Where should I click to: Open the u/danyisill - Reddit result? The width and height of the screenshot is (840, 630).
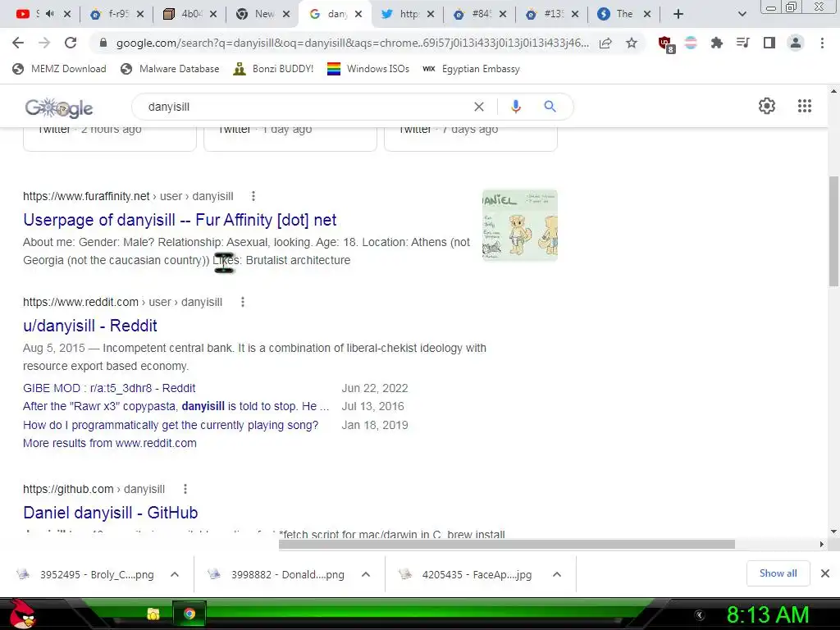coord(90,326)
